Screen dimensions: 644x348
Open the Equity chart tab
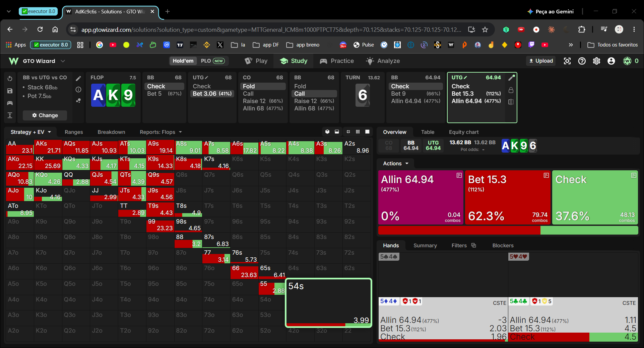coord(464,132)
